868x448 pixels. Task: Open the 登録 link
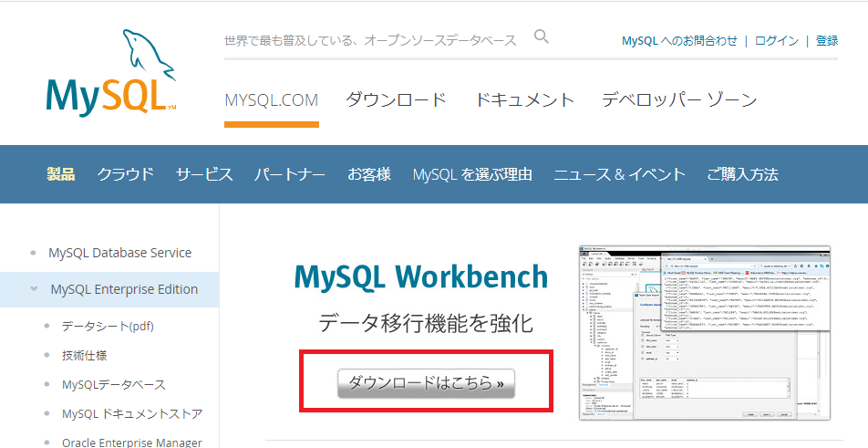point(826,40)
